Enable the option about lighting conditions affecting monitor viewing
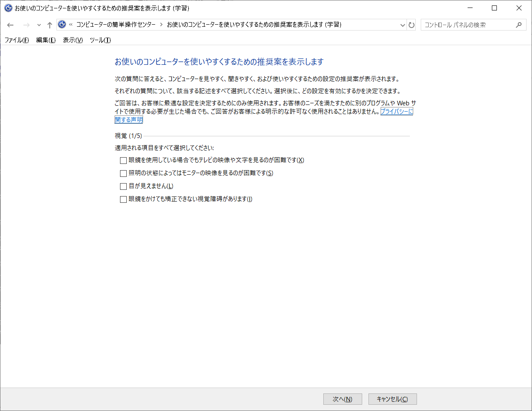 pyautogui.click(x=123, y=173)
